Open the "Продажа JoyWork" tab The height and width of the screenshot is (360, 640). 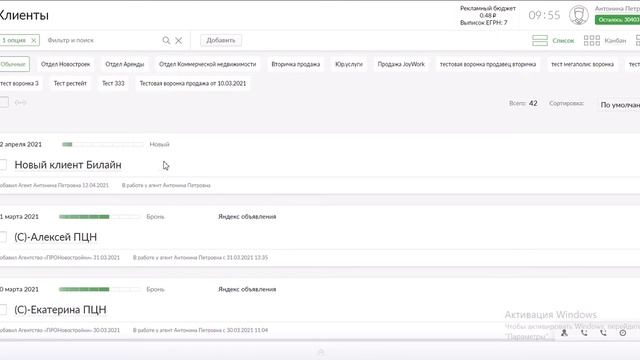401,64
